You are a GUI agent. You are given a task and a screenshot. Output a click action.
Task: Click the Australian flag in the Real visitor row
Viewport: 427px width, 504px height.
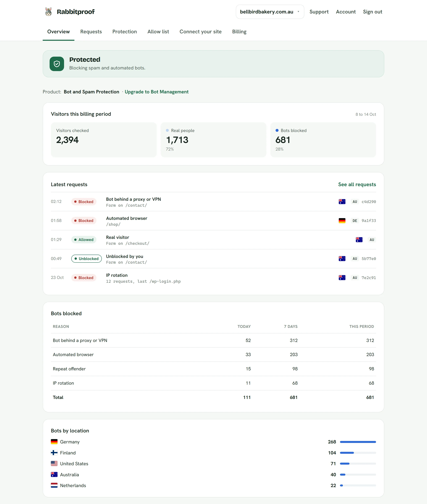coord(359,240)
